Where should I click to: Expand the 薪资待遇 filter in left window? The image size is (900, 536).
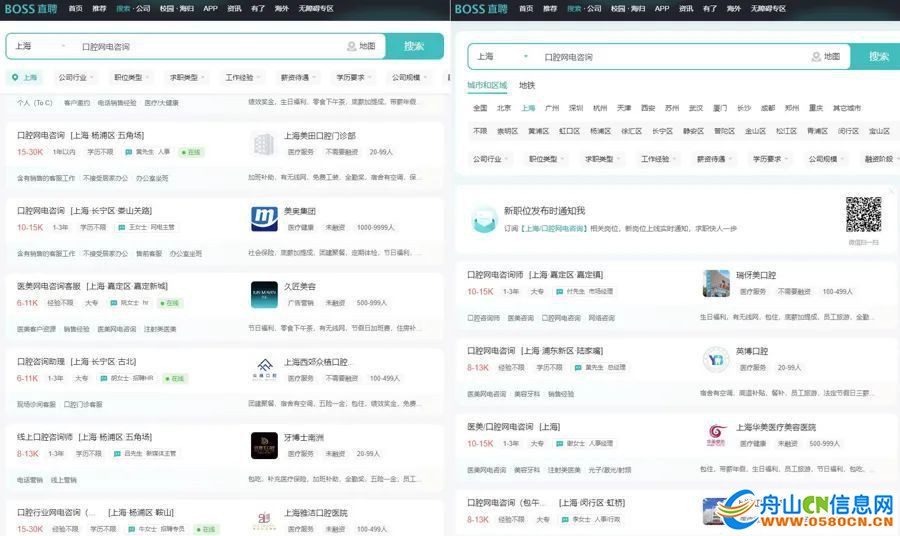[298, 77]
